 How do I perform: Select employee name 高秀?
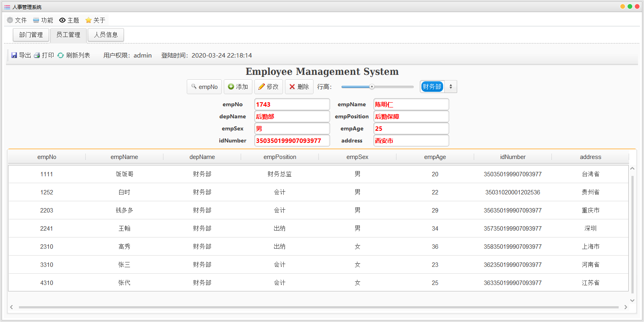pyautogui.click(x=124, y=247)
